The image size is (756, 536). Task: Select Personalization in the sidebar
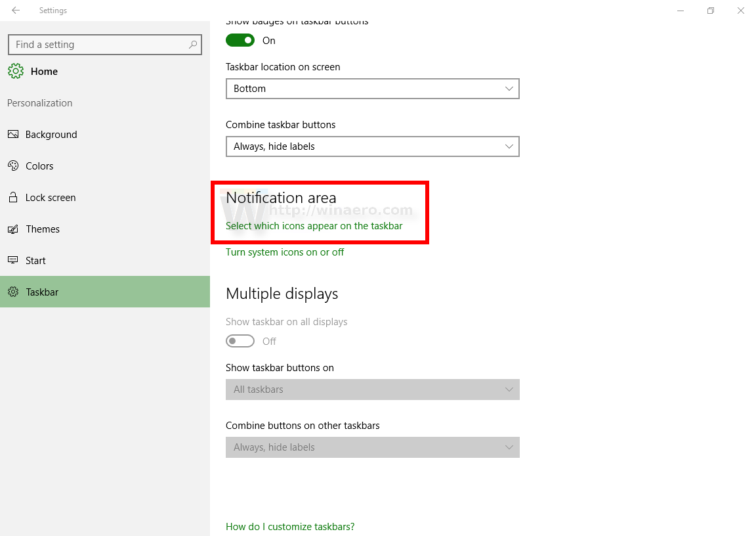[39, 103]
